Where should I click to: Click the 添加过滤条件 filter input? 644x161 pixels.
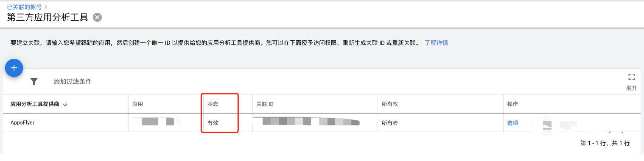pos(73,82)
